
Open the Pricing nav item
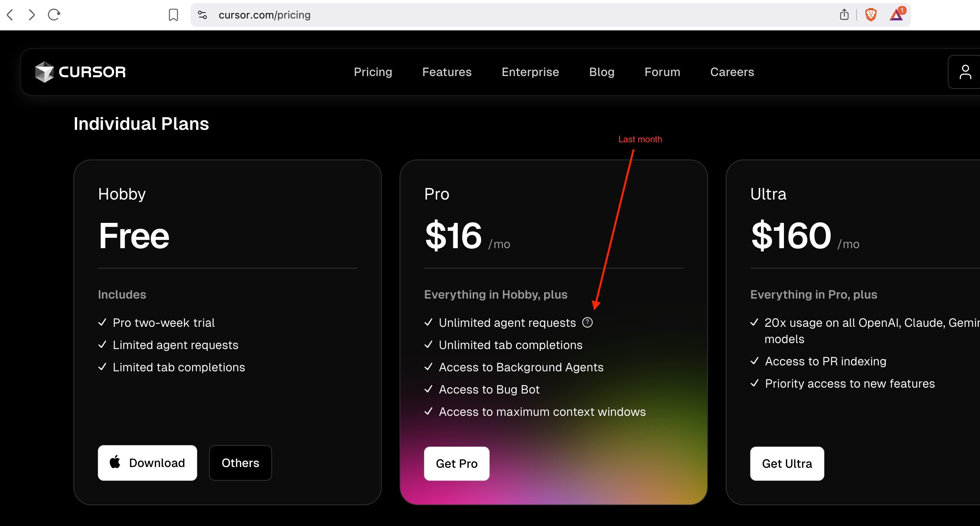coord(373,72)
